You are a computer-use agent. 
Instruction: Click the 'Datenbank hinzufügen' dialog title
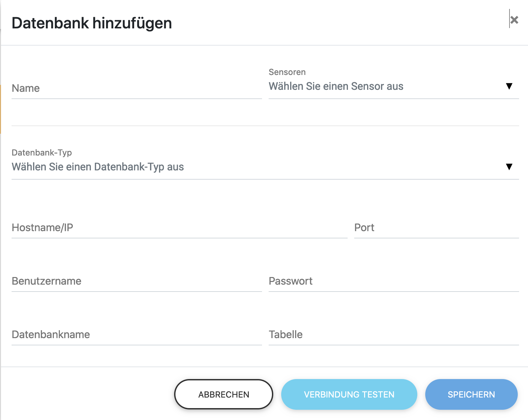(x=92, y=23)
